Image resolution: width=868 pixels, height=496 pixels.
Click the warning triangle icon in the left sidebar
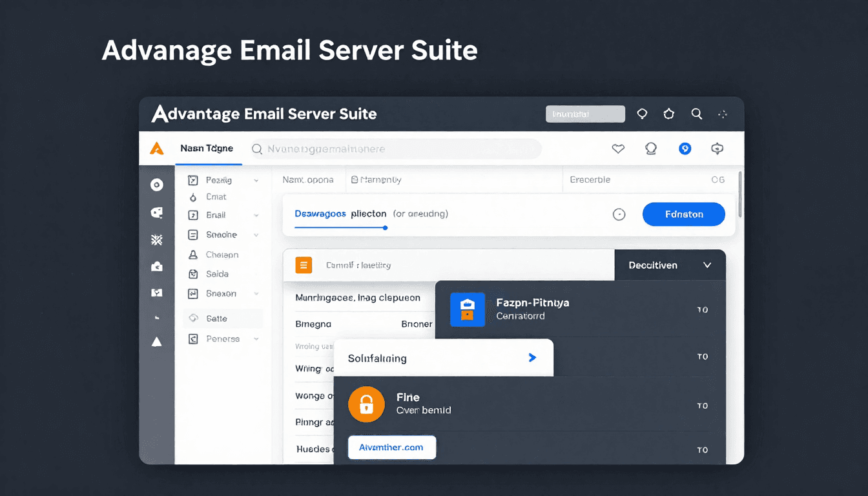[x=156, y=342]
